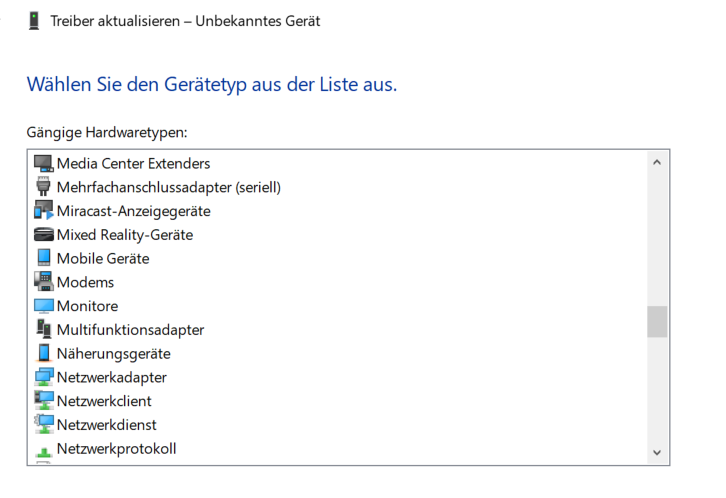Click the scrollbar thumb in hardware list
The width and height of the screenshot is (726, 498).
point(657,322)
